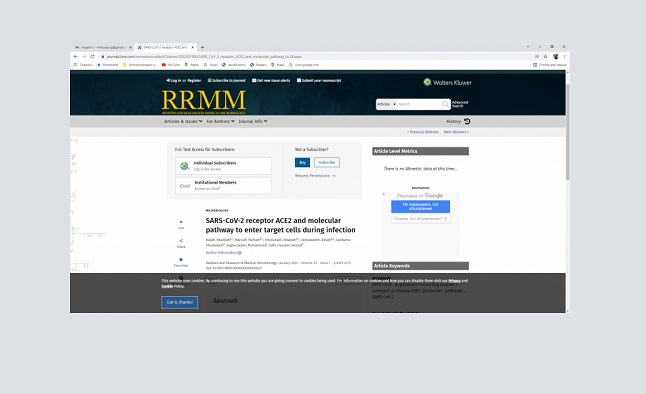Viewport: 646px width, 394px height.
Task: Click the magnifier search icon
Action: pyautogui.click(x=445, y=104)
